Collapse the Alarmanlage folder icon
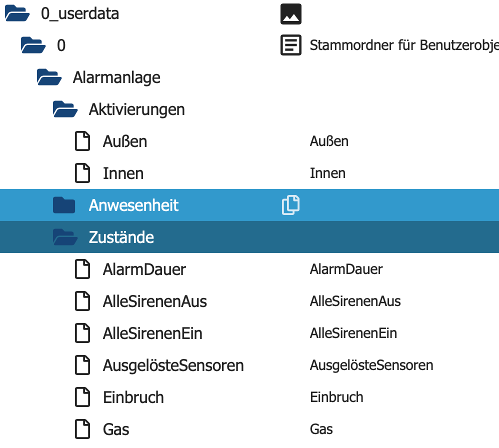499x448 pixels. tap(49, 77)
